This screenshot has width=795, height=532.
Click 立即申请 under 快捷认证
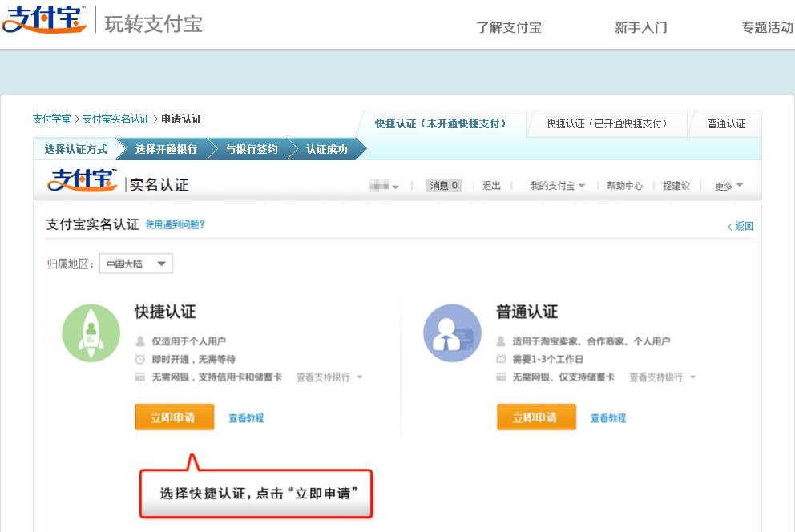[174, 417]
